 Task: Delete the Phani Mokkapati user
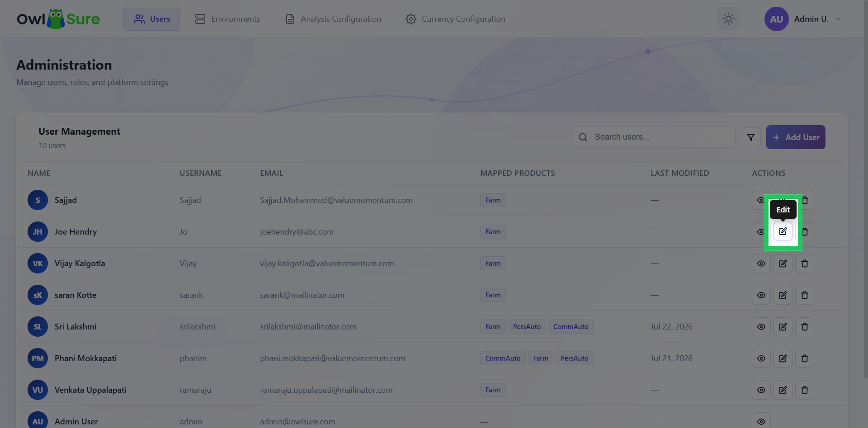[x=805, y=358]
